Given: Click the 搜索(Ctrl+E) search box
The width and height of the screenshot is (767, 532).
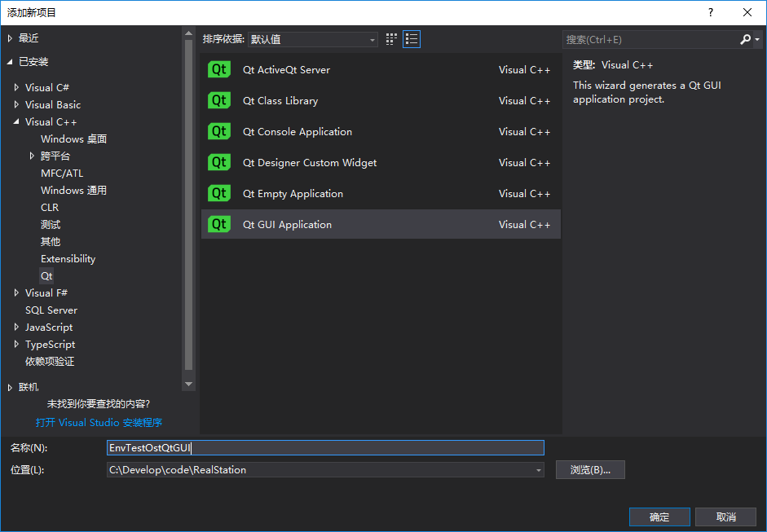Looking at the screenshot, I should click(x=650, y=39).
